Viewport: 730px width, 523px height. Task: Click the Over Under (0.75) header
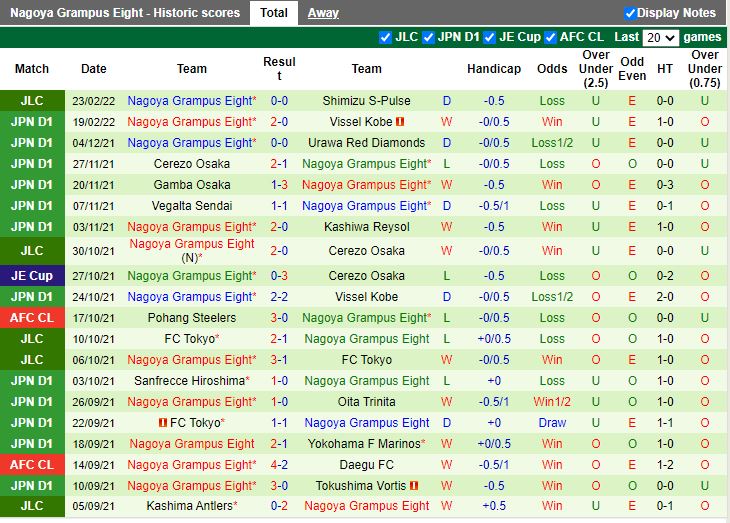pos(704,69)
